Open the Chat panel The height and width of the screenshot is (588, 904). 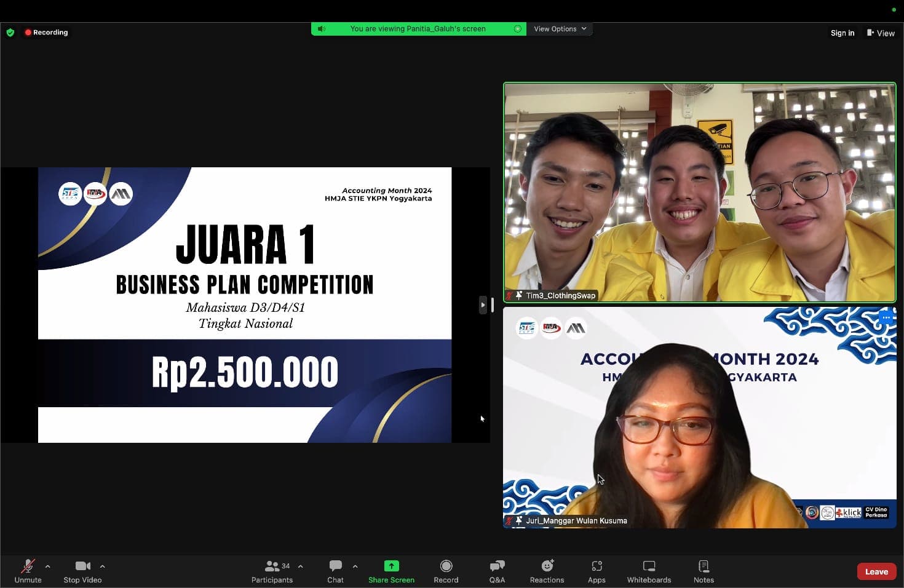click(335, 571)
